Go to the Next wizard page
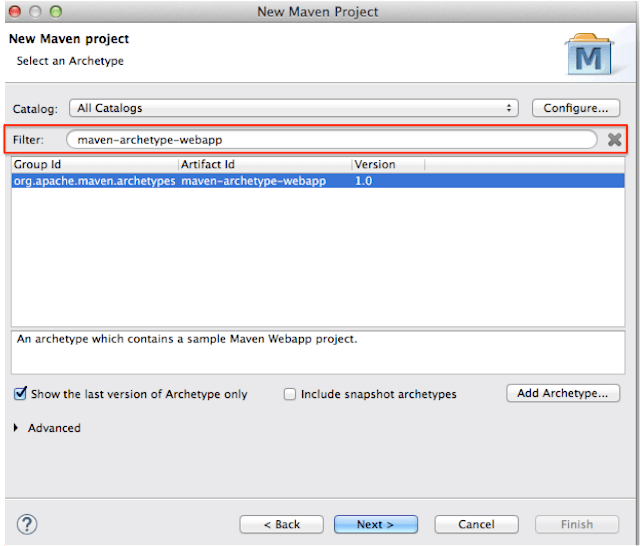 [375, 524]
